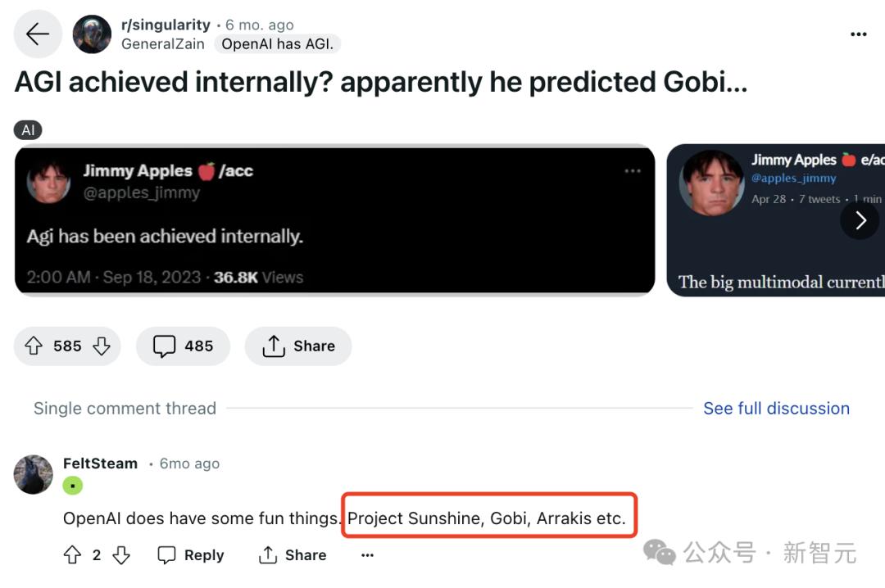Open the 485 comments button
885x588 pixels.
pos(183,346)
